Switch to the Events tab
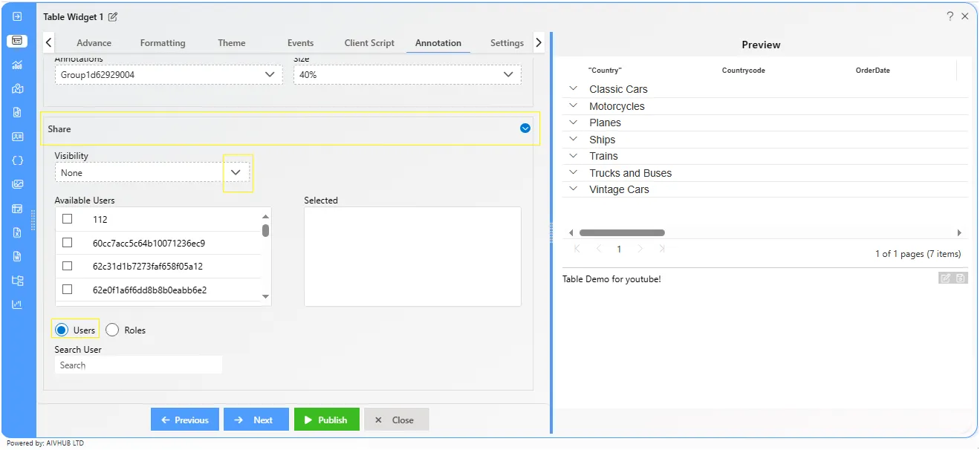 pos(300,43)
